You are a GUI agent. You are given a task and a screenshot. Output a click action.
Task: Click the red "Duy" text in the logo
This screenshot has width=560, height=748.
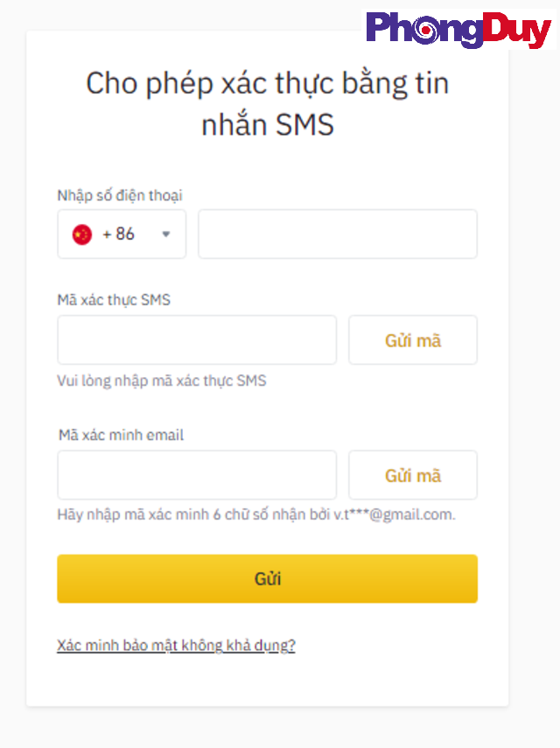click(x=517, y=31)
